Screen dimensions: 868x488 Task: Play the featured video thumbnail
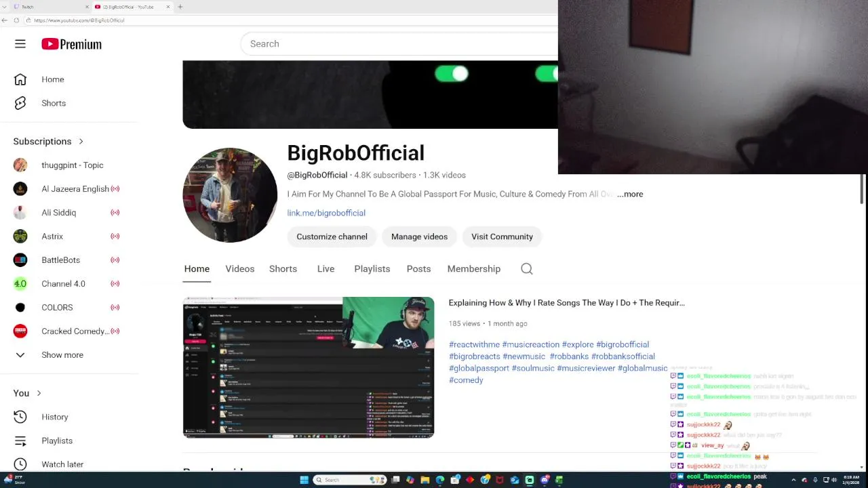309,367
